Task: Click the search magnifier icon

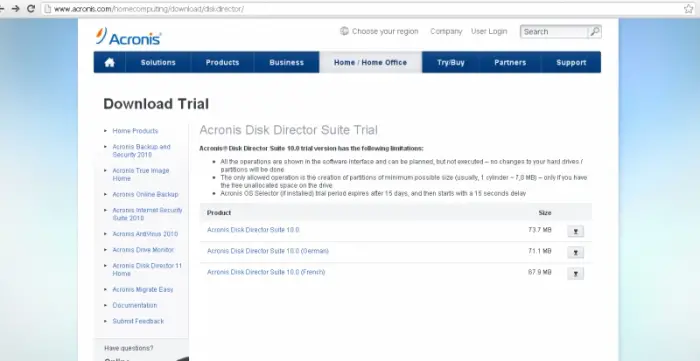Action: (595, 32)
